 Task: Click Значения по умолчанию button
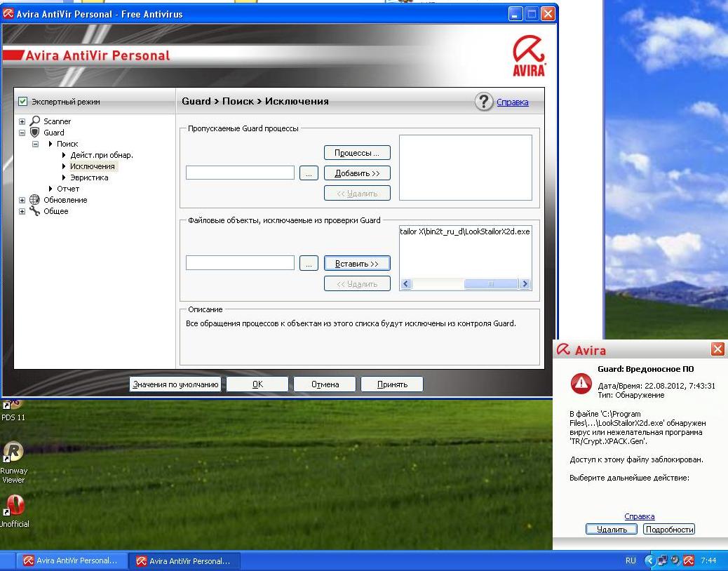click(x=175, y=384)
